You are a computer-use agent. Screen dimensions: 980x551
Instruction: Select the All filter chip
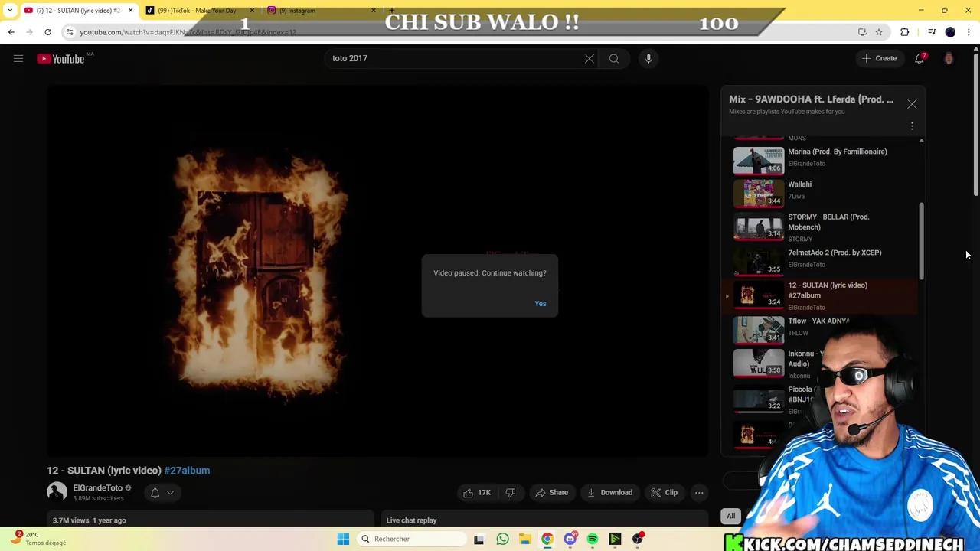click(731, 516)
